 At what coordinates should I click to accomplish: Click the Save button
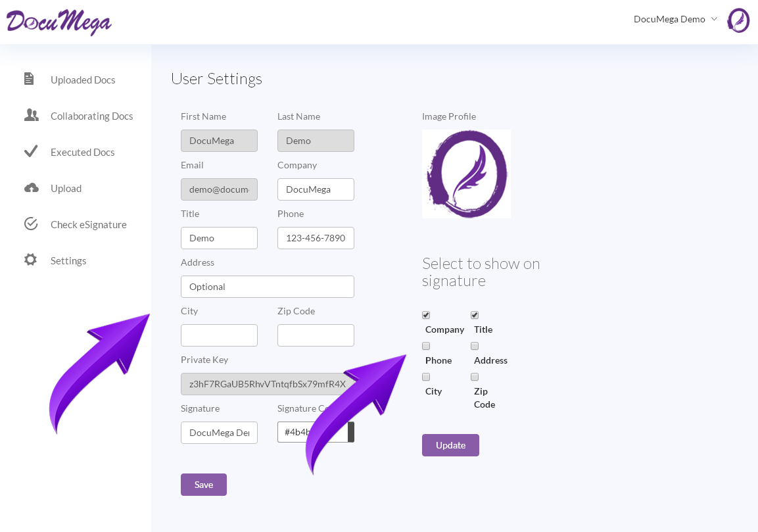pos(204,485)
